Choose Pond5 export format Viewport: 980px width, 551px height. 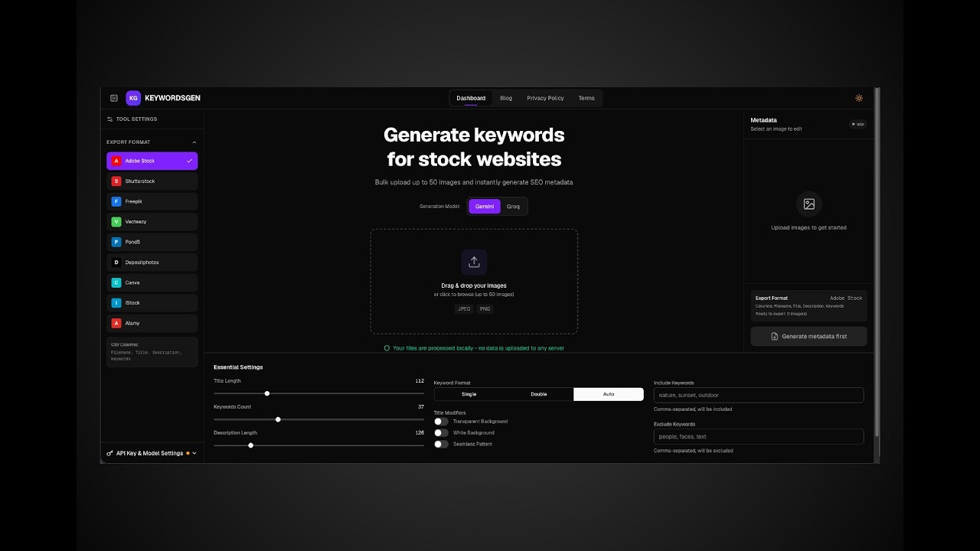(152, 242)
